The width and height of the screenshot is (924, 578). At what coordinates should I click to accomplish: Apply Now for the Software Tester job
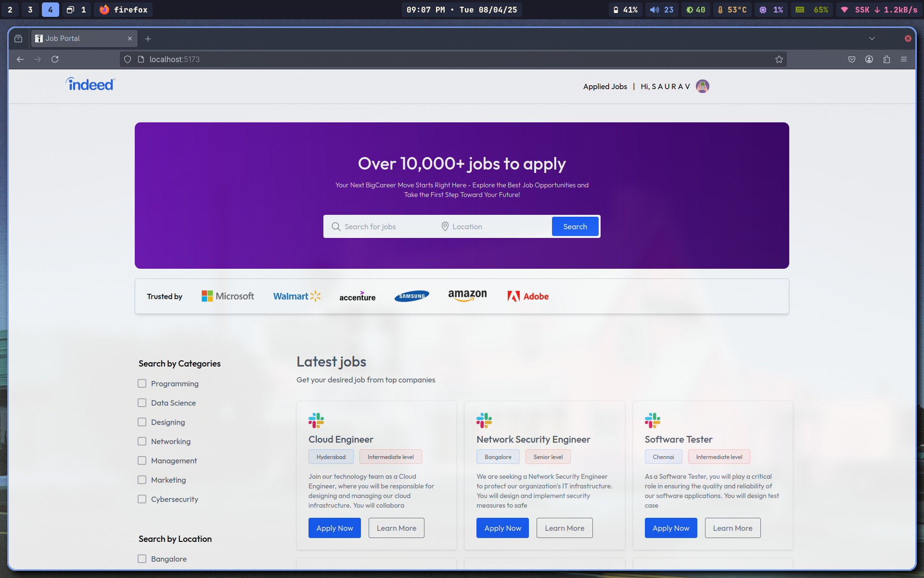point(670,528)
